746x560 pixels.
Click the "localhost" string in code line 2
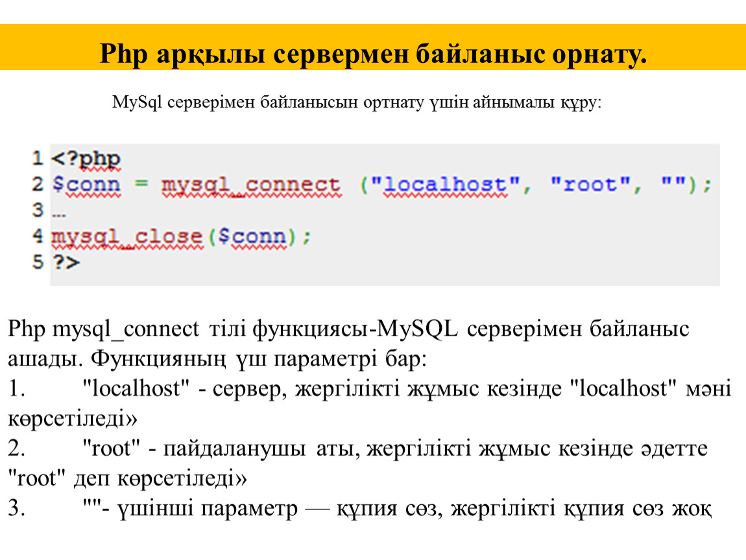click(445, 185)
